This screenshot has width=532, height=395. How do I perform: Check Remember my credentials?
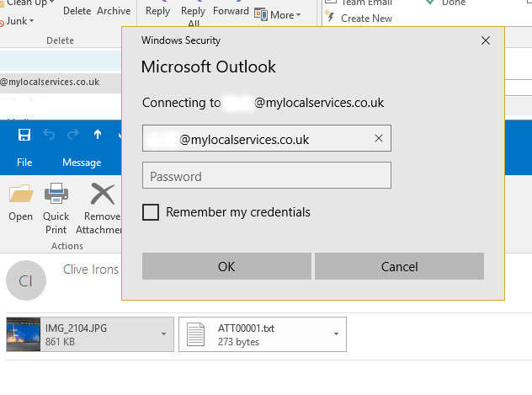151,212
